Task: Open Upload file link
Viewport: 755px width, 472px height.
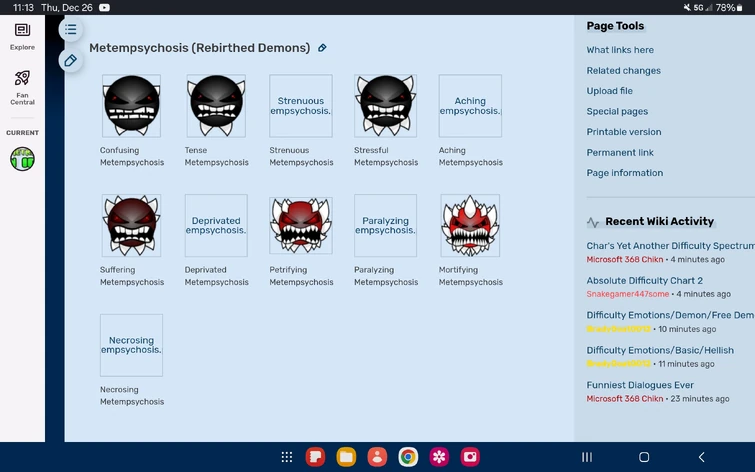Action: pos(609,91)
